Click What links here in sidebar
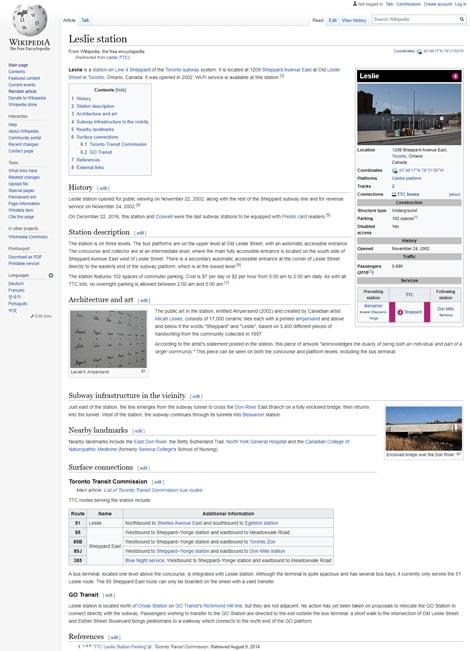Image resolution: width=470 pixels, height=651 pixels. point(22,171)
